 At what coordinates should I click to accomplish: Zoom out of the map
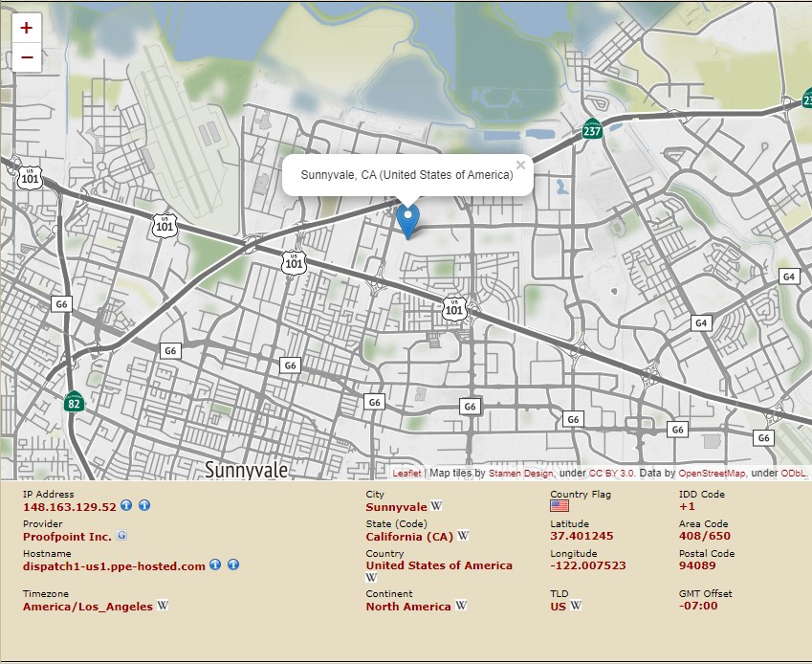(26, 57)
